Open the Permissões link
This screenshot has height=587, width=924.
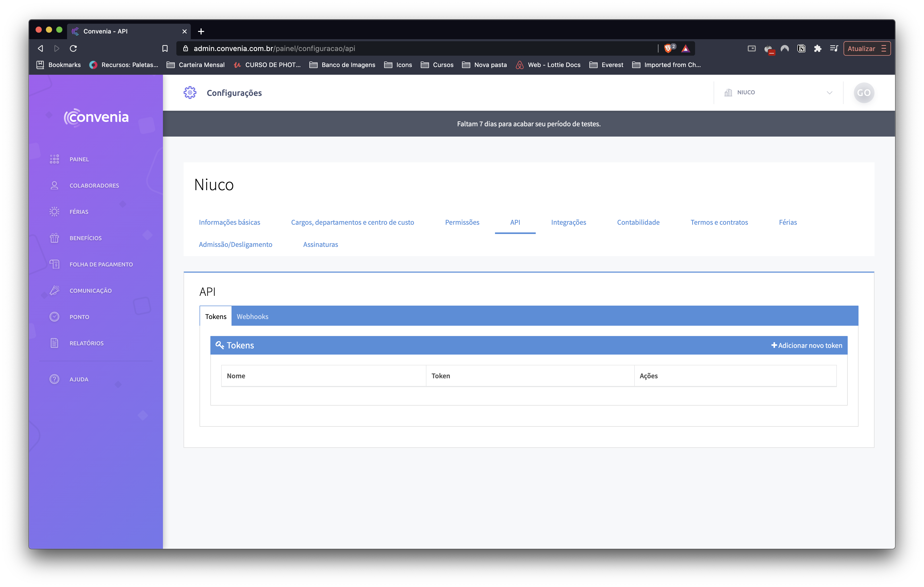pyautogui.click(x=462, y=222)
